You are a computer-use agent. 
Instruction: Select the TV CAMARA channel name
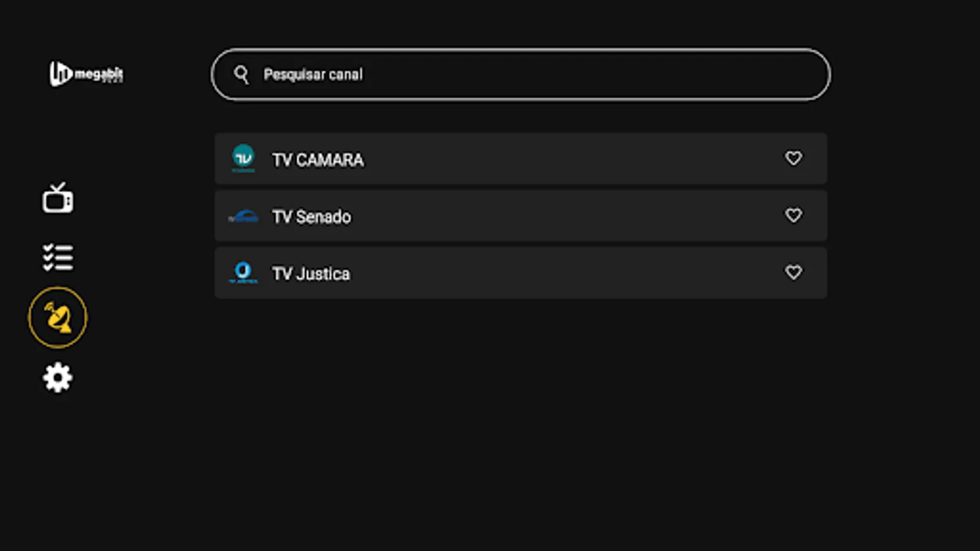[x=318, y=160]
